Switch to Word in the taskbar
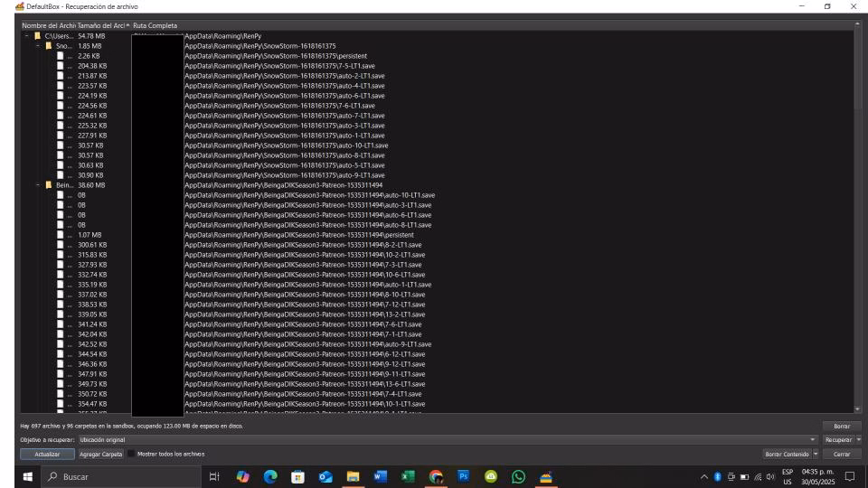 381,476
